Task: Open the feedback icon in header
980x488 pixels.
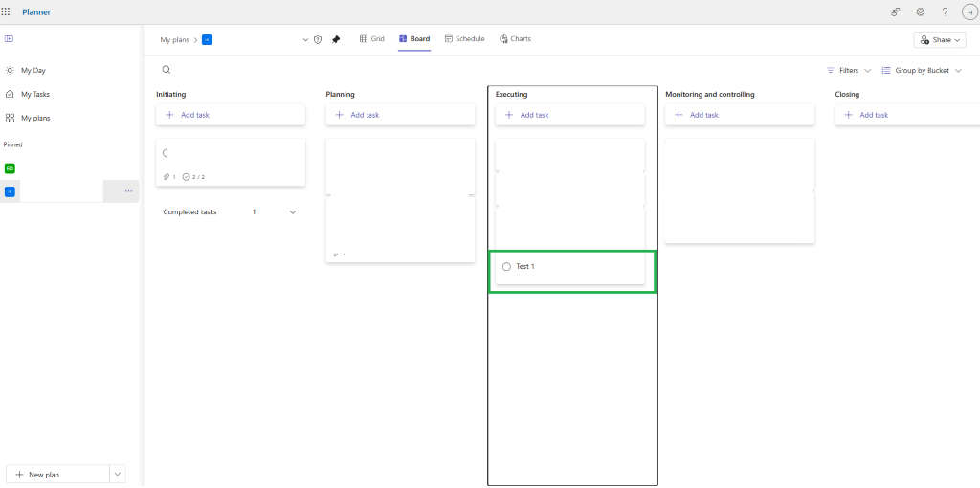Action: point(896,11)
